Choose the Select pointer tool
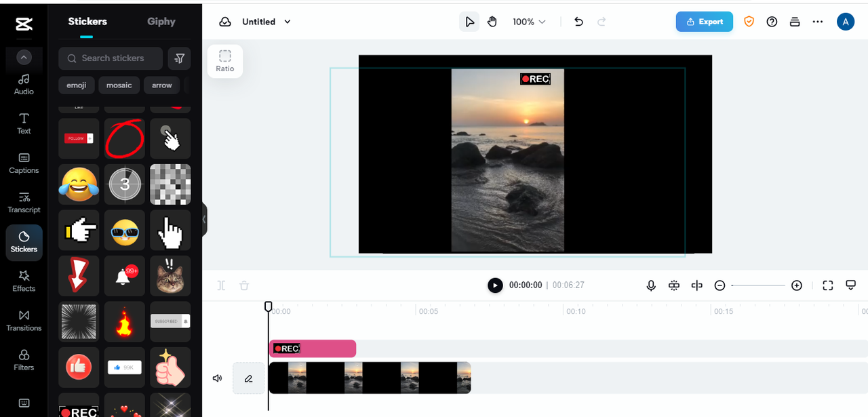Screen dimensions: 868x417 (x=469, y=22)
